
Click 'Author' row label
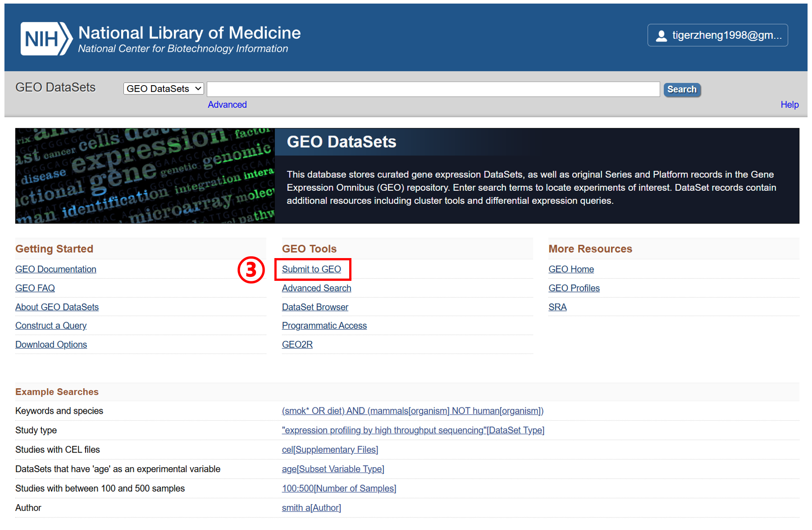[28, 508]
